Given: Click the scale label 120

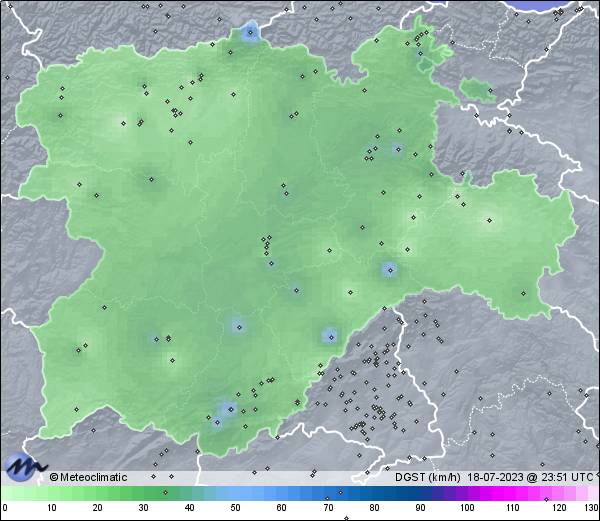Looking at the screenshot, I should 559,508.
